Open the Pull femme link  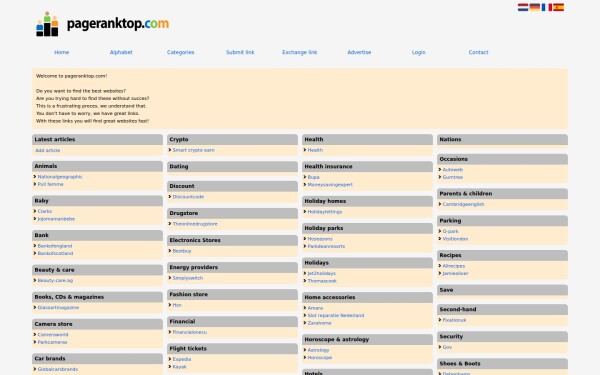pyautogui.click(x=51, y=184)
